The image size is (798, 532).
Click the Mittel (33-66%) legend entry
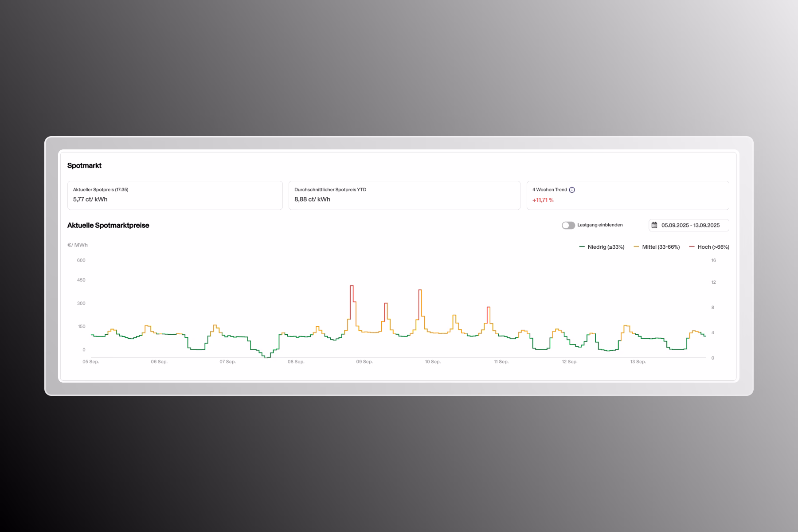657,247
